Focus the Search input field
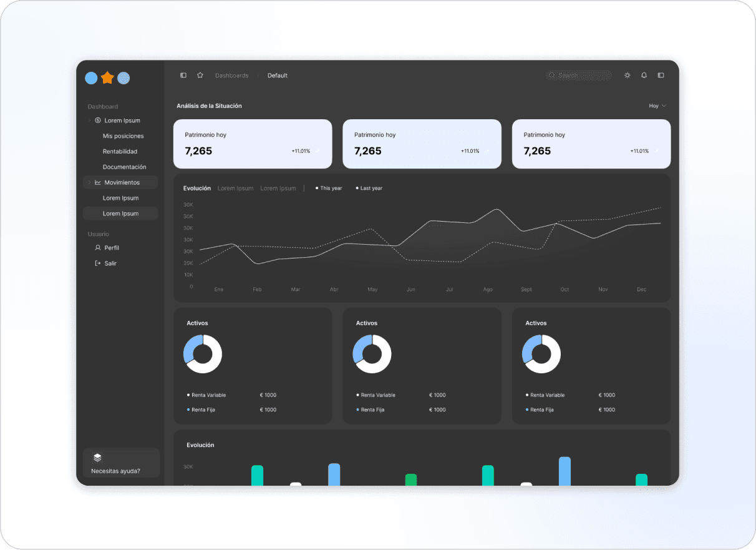This screenshot has height=550, width=756. point(578,76)
